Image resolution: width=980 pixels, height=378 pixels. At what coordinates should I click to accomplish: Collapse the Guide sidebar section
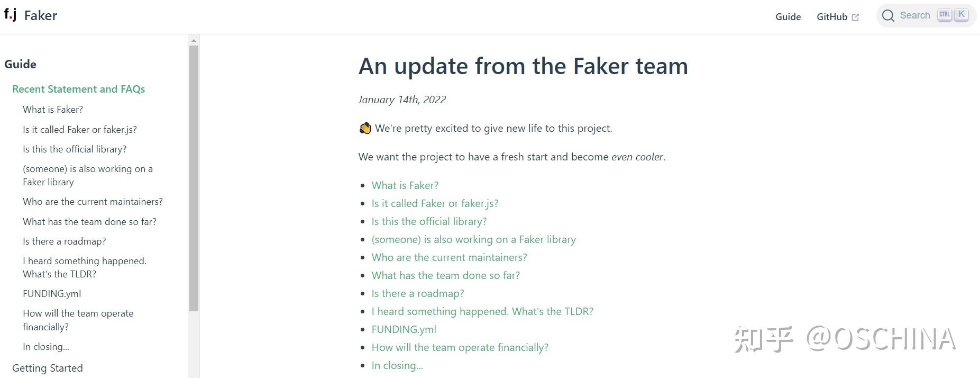tap(20, 64)
